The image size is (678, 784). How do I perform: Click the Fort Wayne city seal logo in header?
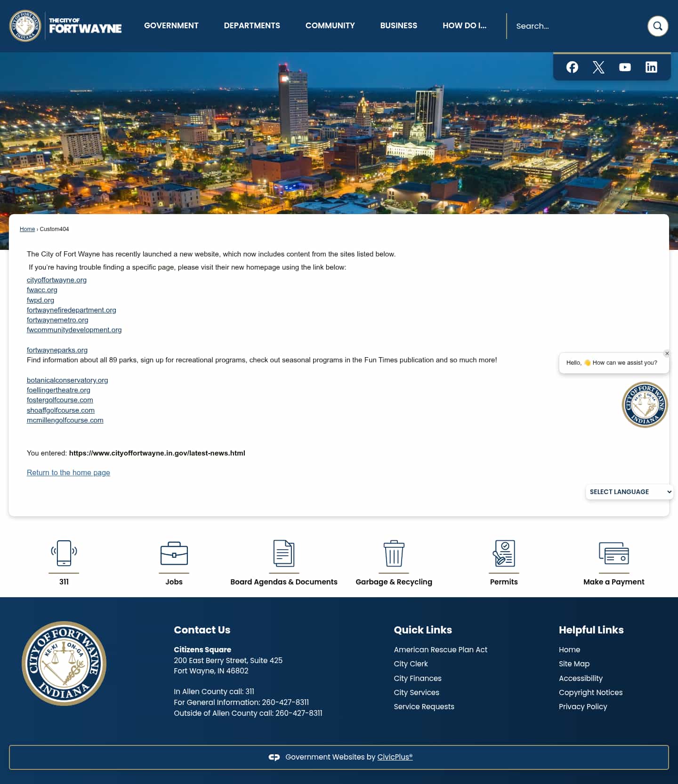(25, 26)
